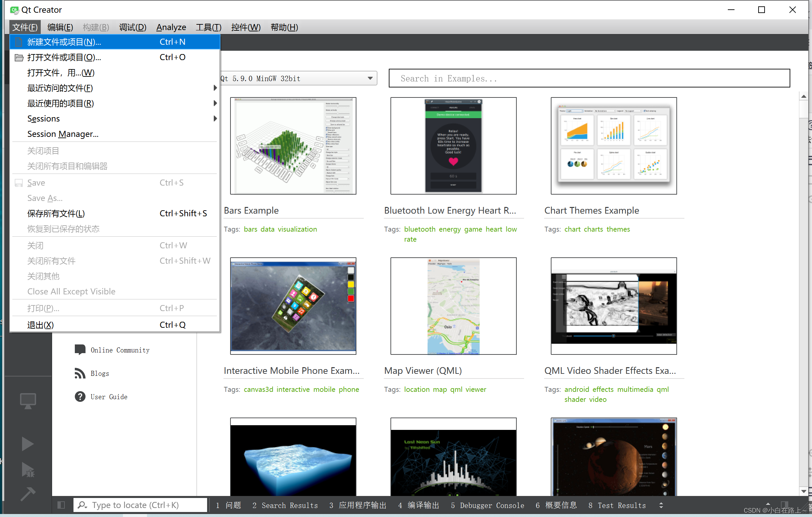This screenshot has width=812, height=517.
Task: Select 退出 to quit Qt Creator
Action: pyautogui.click(x=40, y=324)
